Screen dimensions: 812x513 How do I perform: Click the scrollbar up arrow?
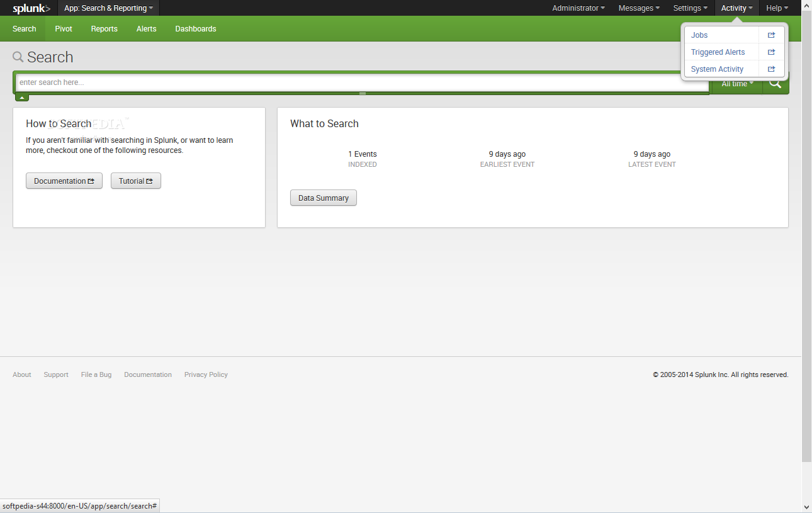coord(807,5)
